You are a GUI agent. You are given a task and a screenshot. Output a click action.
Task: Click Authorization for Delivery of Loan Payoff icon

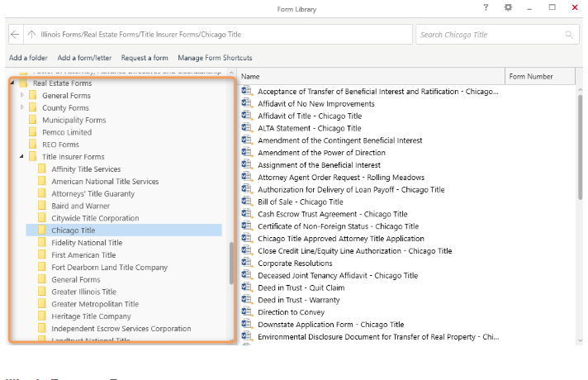click(246, 189)
